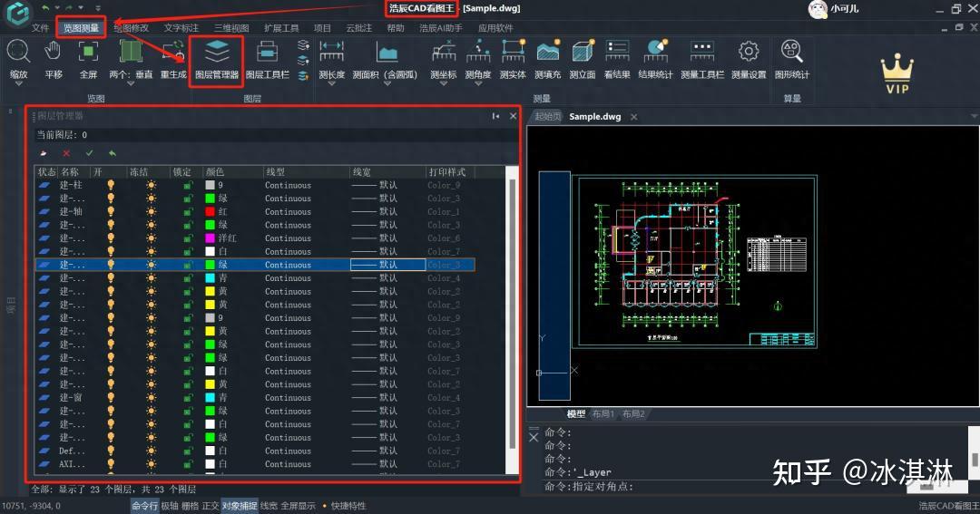Image resolution: width=980 pixels, height=514 pixels.
Task: Click the 名称 column header
Action: pos(70,171)
